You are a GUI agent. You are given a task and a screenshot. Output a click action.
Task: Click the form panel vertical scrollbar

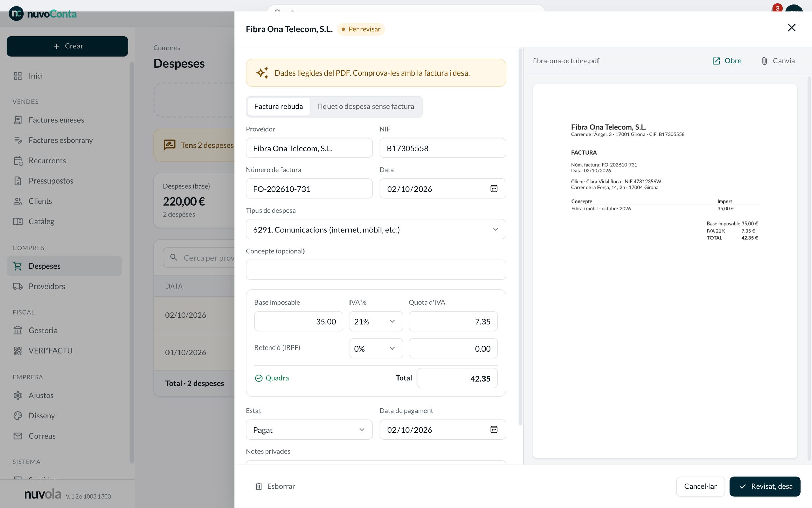[520, 237]
